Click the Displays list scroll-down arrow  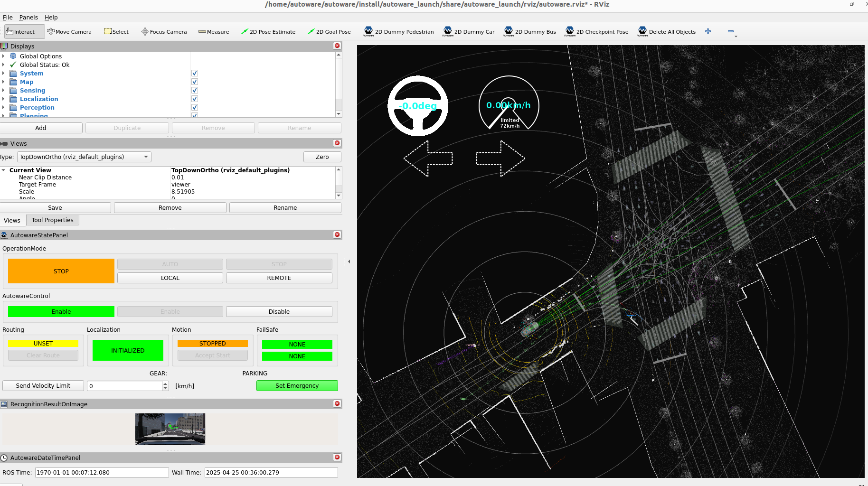339,114
